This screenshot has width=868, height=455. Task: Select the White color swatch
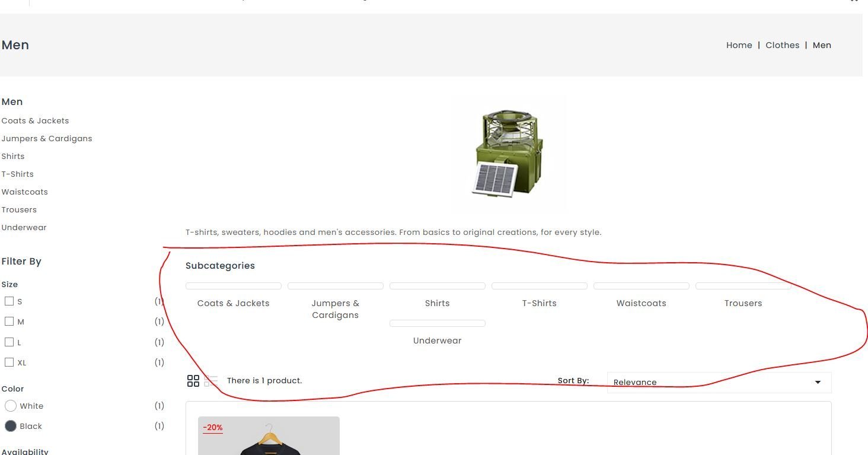[x=10, y=406]
